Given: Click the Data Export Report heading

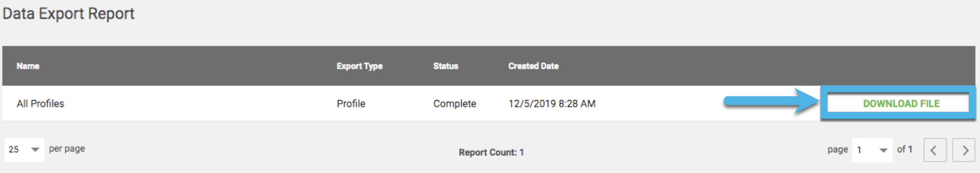Looking at the screenshot, I should tap(68, 14).
